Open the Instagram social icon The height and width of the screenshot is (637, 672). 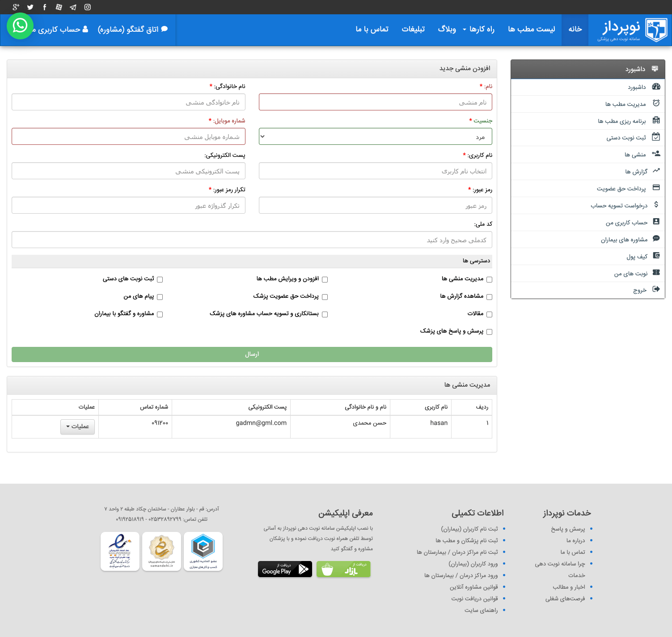point(88,7)
